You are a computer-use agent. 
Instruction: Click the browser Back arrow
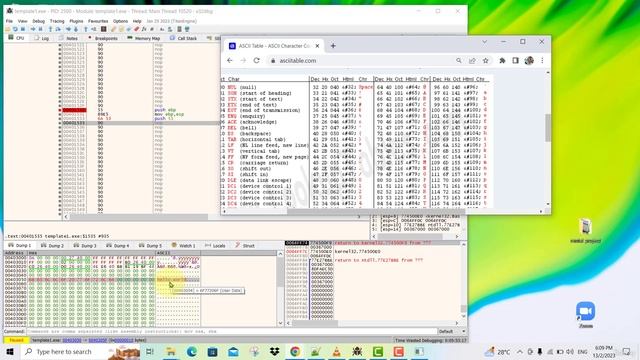point(230,60)
